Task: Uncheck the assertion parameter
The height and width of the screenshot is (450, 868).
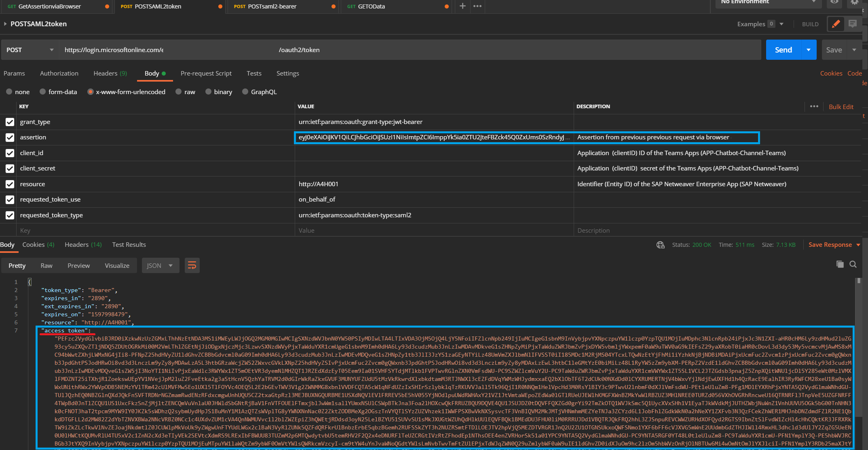Action: click(10, 137)
